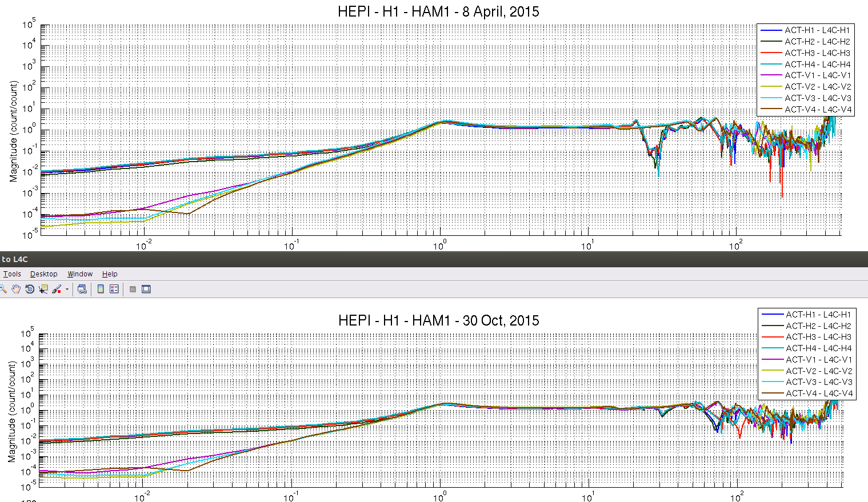Click ACT-H3 - L4C-H3 in the top legend
The height and width of the screenshot is (502, 868).
click(817, 53)
